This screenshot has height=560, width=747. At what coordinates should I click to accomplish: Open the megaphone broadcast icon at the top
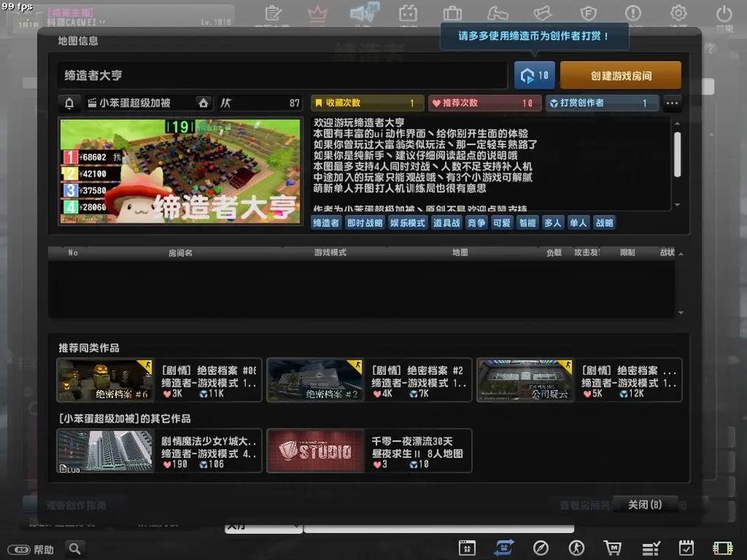pos(362,13)
